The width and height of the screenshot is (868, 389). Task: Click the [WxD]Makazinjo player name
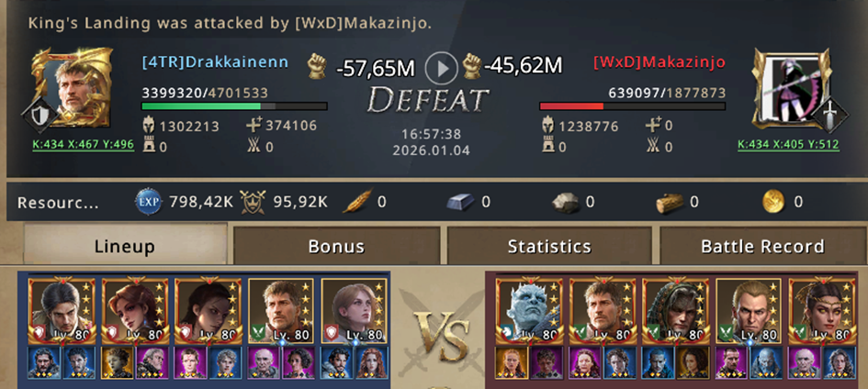[x=659, y=61]
